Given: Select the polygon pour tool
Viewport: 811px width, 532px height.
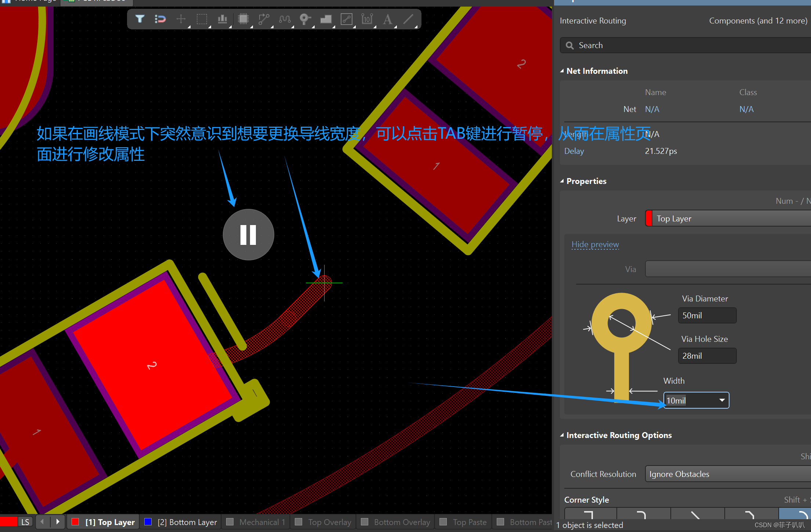Looking at the screenshot, I should tap(326, 19).
